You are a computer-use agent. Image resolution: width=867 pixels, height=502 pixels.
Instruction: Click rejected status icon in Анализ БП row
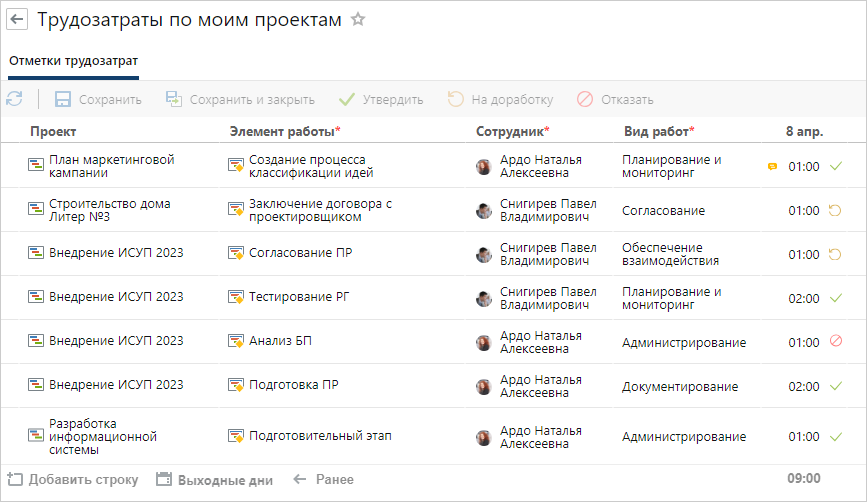pos(836,342)
